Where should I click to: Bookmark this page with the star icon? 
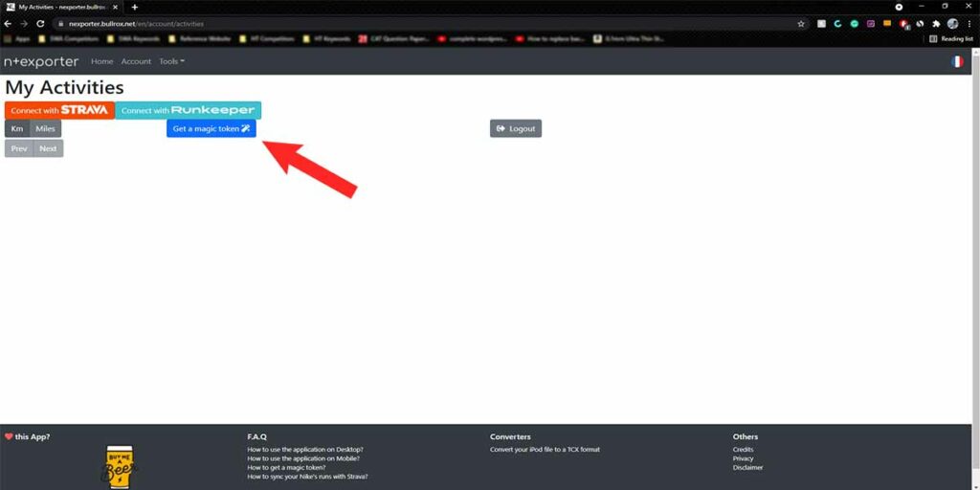pos(801,23)
